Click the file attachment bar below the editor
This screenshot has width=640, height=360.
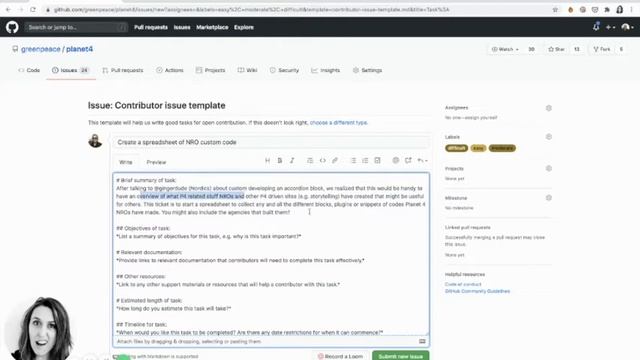pyautogui.click(x=271, y=342)
